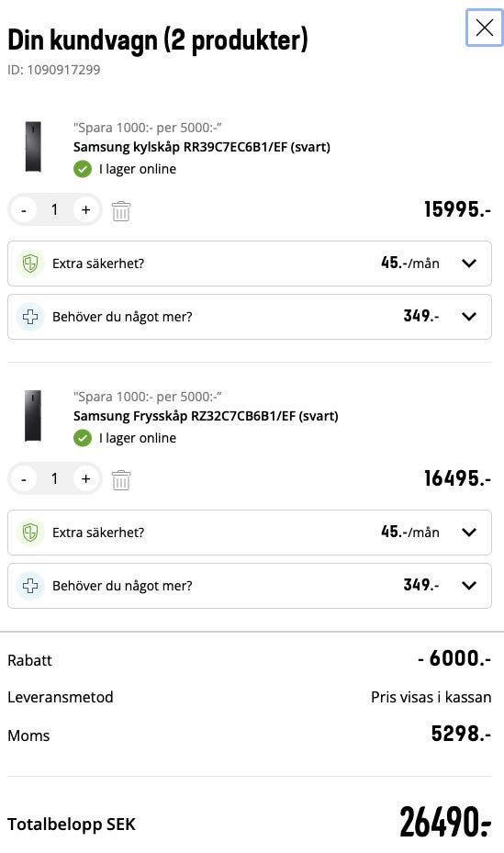Delete Samsung Frysskåp using trash icon
Screen dimensions: 504x853
pyautogui.click(x=120, y=480)
